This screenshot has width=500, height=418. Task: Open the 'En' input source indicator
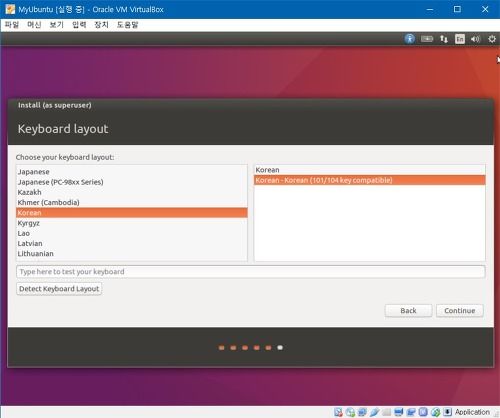[460, 39]
